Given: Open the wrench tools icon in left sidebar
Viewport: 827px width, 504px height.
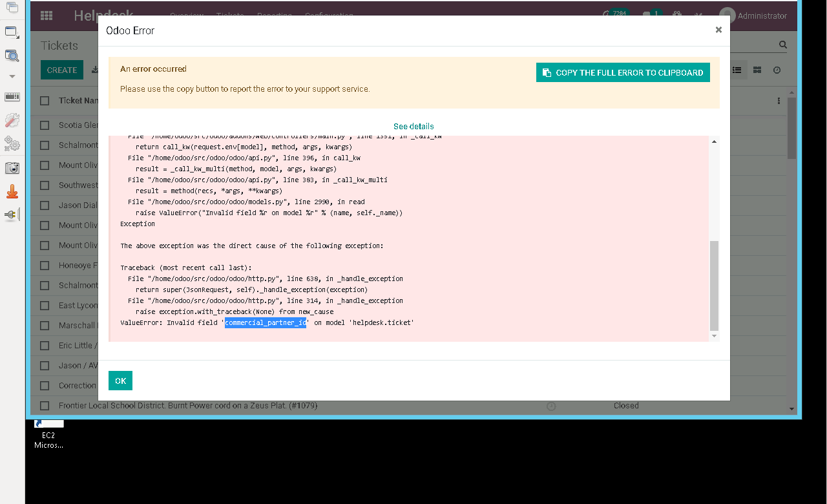Looking at the screenshot, I should pyautogui.click(x=12, y=120).
